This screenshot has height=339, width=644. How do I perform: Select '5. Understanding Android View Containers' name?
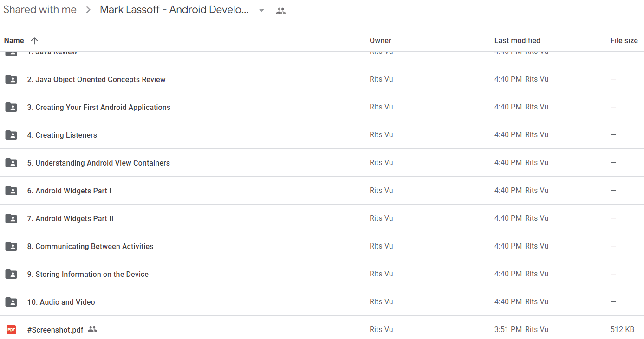click(x=98, y=163)
